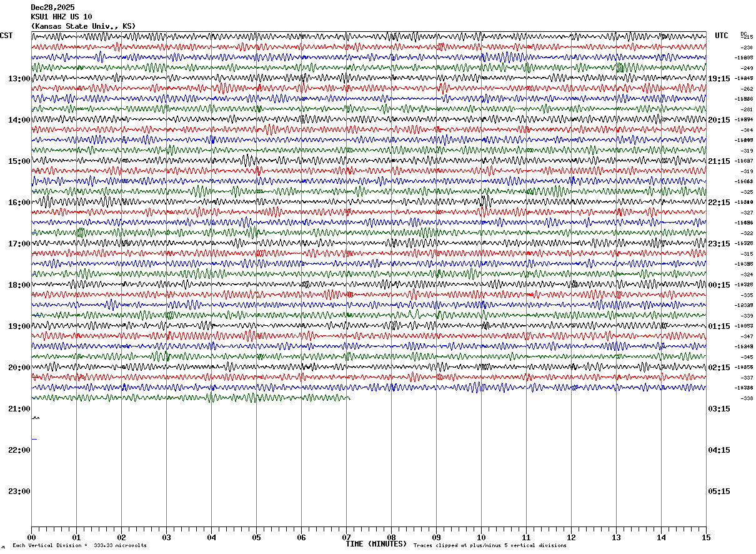Image resolution: width=756 pixels, height=554 pixels.
Task: Click minute tick label 06 on time axis
Action: pyautogui.click(x=301, y=538)
